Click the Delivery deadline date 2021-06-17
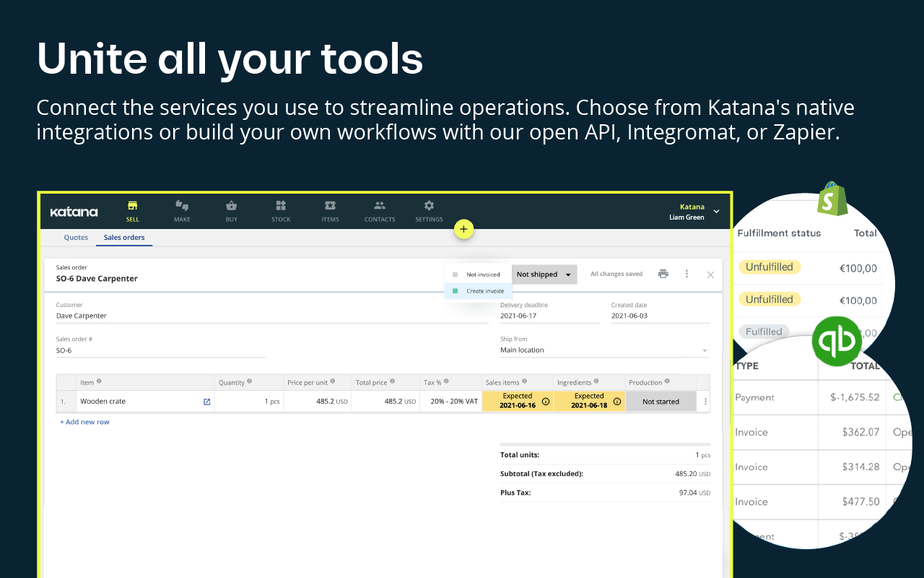Image resolution: width=924 pixels, height=578 pixels. tap(549, 316)
